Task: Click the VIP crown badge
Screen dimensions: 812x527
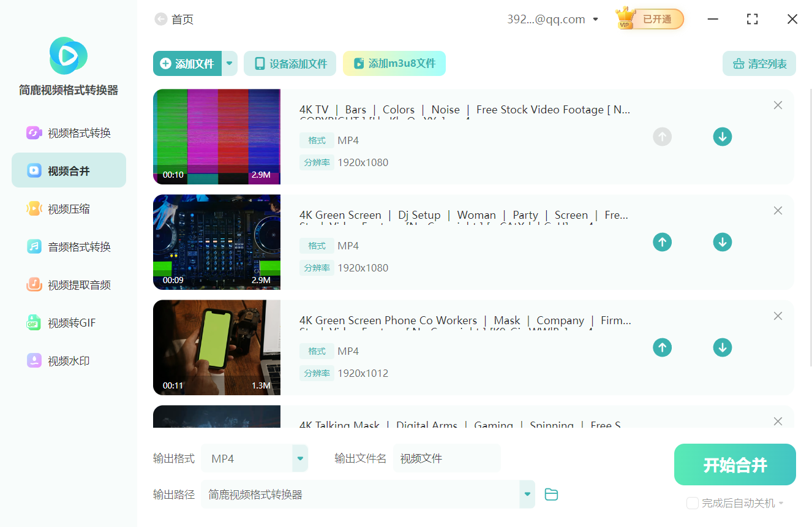Action: point(626,18)
